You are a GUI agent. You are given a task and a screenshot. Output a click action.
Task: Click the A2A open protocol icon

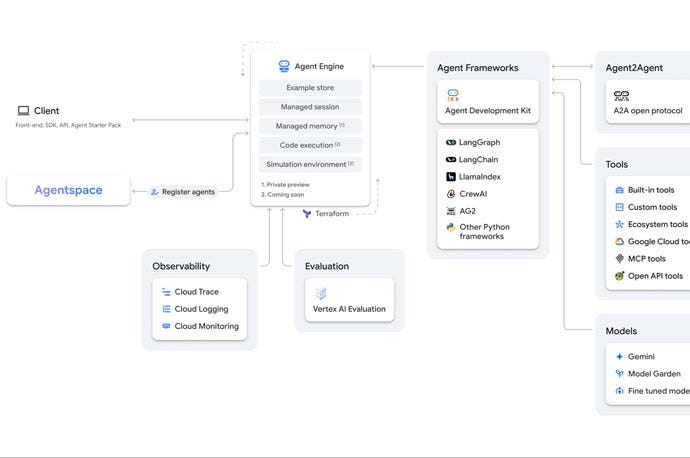tap(621, 96)
